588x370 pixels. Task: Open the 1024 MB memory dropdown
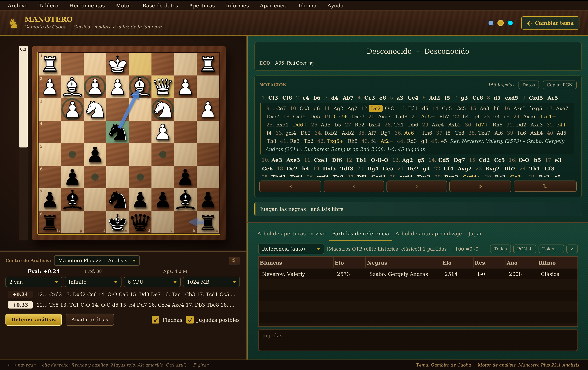coord(211,282)
